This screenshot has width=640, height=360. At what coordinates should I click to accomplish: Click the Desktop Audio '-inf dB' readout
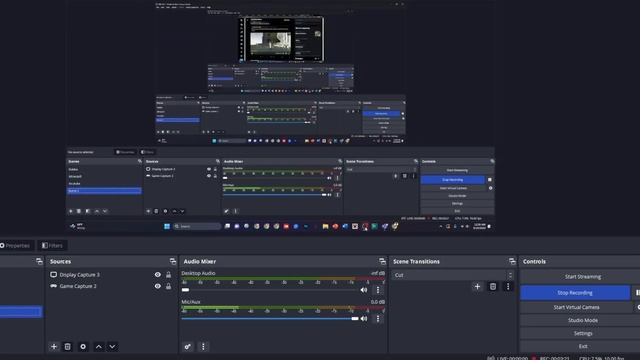pos(378,273)
